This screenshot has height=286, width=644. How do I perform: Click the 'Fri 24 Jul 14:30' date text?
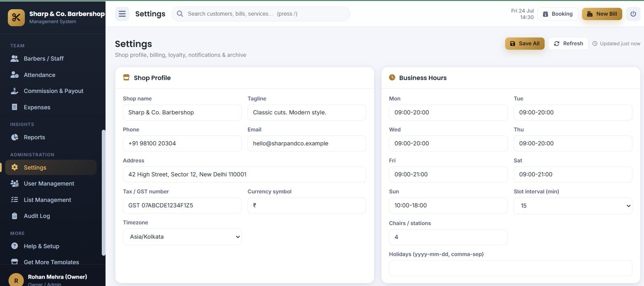tap(522, 14)
